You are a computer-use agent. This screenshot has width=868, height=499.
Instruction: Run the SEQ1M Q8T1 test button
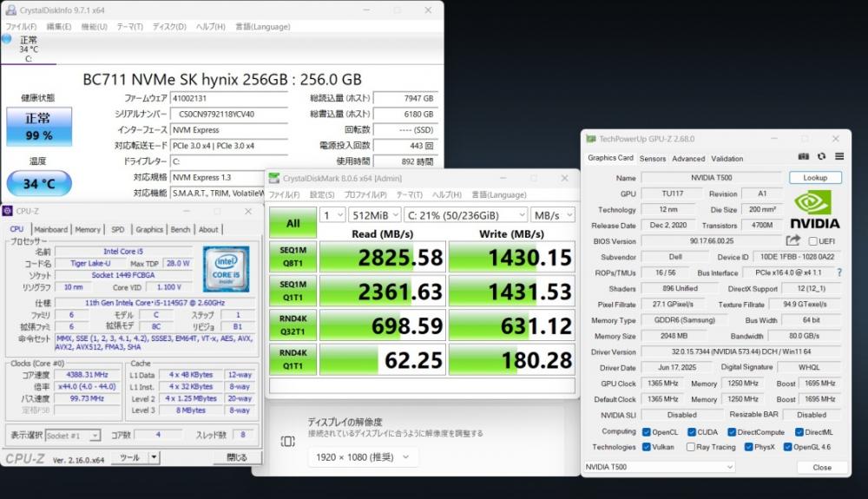pyautogui.click(x=293, y=257)
